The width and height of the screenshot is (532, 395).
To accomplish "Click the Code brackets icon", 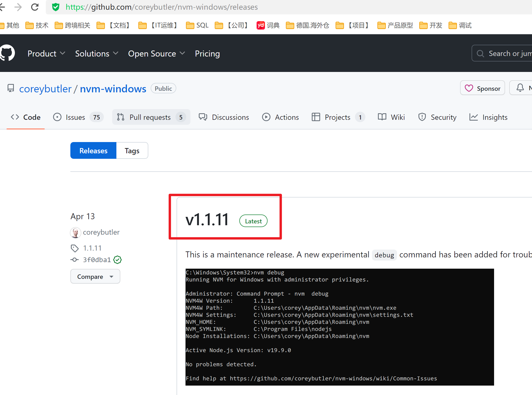I will 15,117.
